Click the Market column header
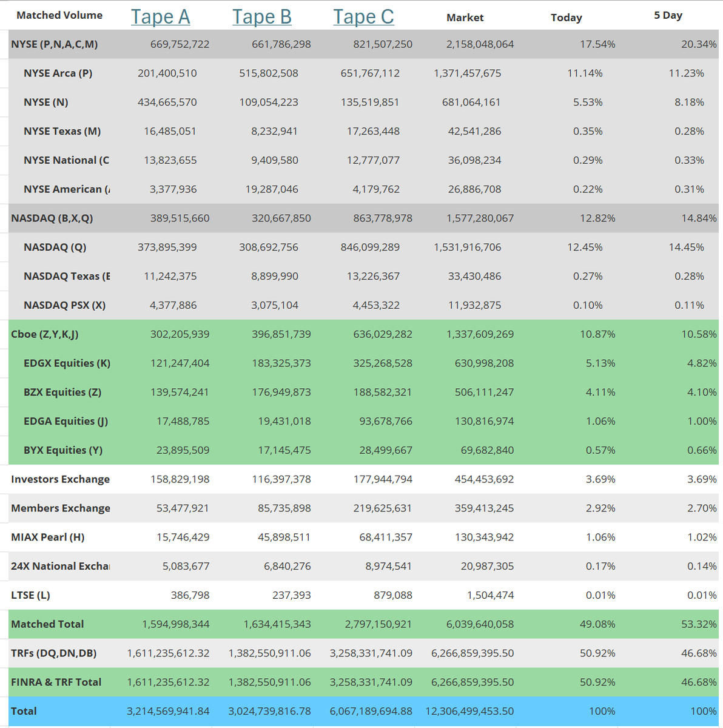 (465, 18)
